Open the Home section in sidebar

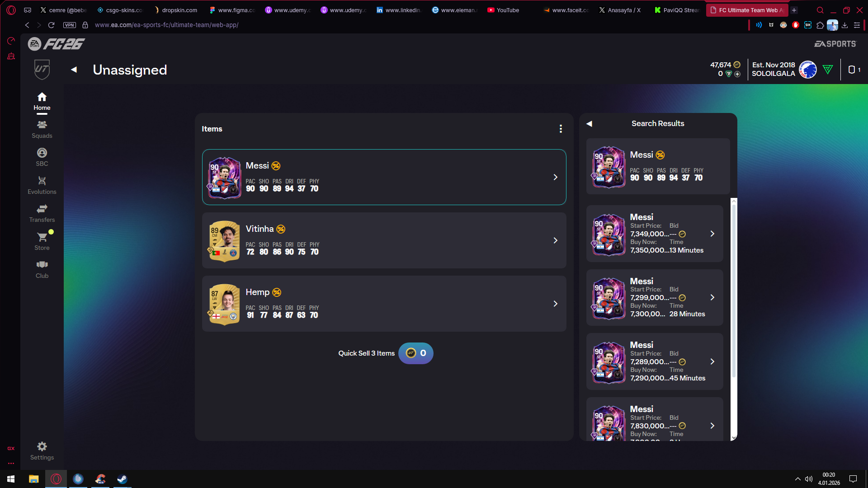click(42, 102)
